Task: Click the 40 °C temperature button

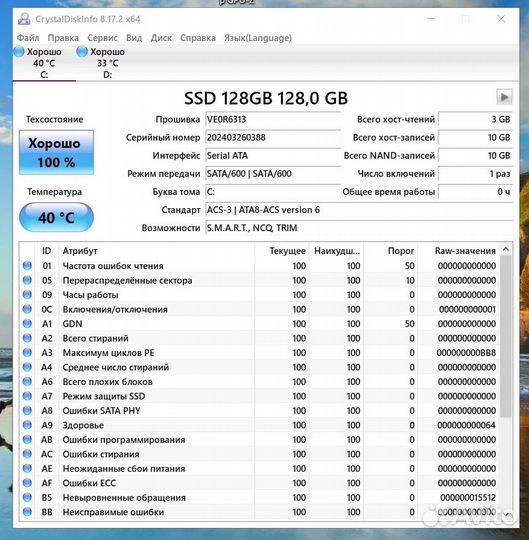Action: coord(56,217)
